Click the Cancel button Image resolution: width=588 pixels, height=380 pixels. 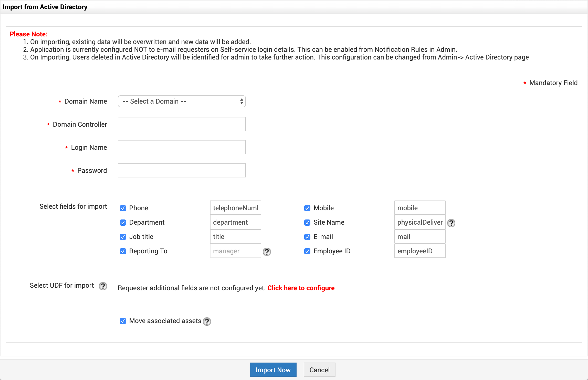click(x=319, y=370)
